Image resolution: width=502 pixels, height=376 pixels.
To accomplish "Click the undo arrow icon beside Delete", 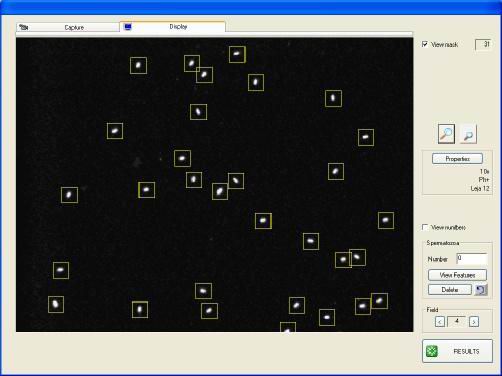I will point(480,290).
